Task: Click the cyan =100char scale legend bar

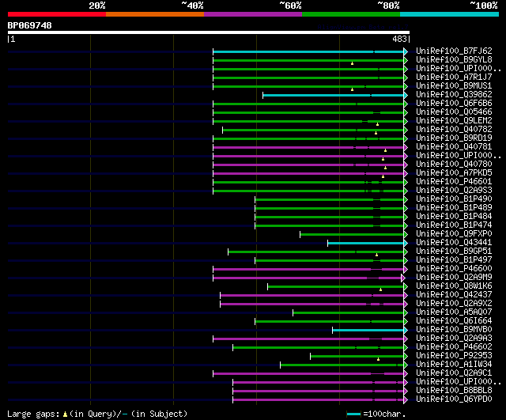Action: click(x=353, y=414)
